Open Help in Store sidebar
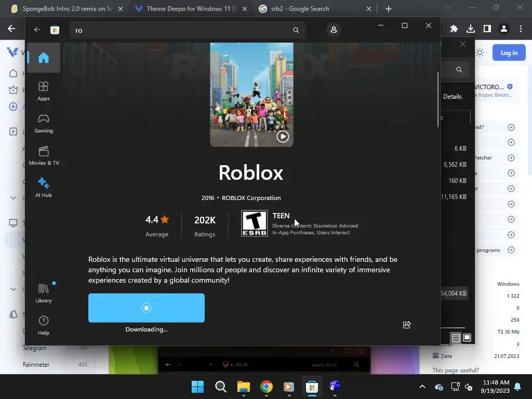Image resolution: width=532 pixels, height=399 pixels. click(44, 325)
